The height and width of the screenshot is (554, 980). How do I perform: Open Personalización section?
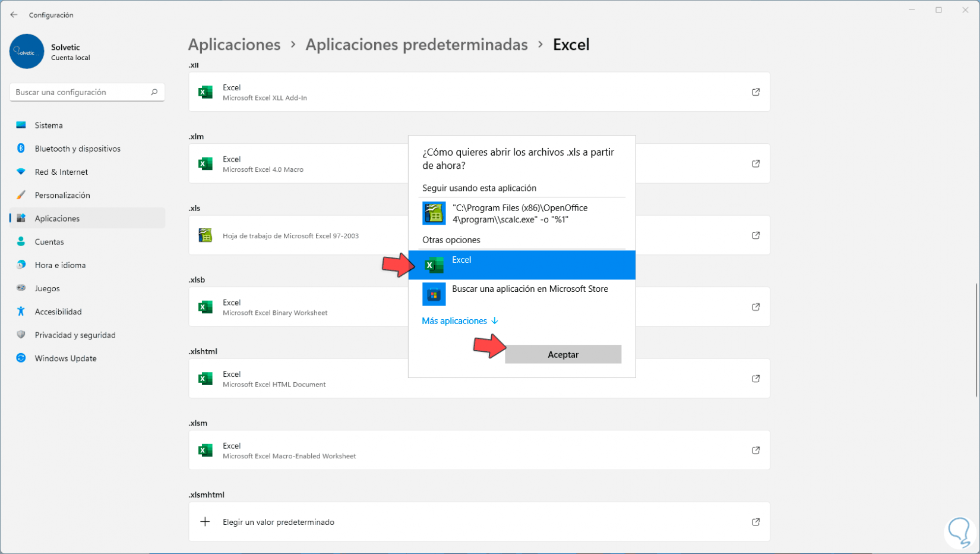coord(87,195)
